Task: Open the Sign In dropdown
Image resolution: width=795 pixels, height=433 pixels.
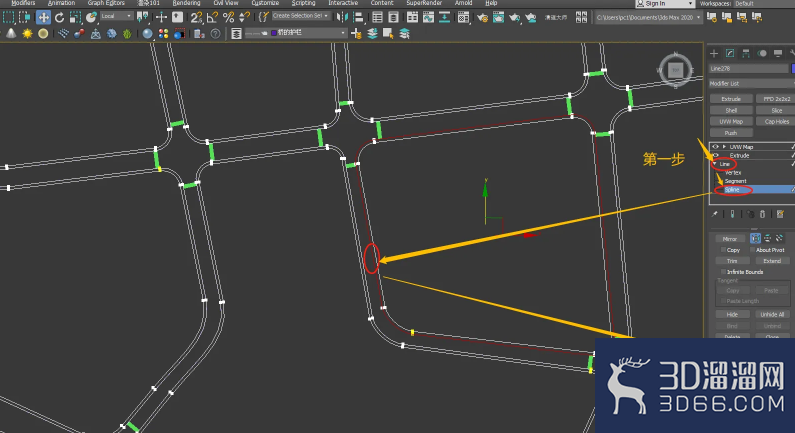Action: click(x=665, y=4)
